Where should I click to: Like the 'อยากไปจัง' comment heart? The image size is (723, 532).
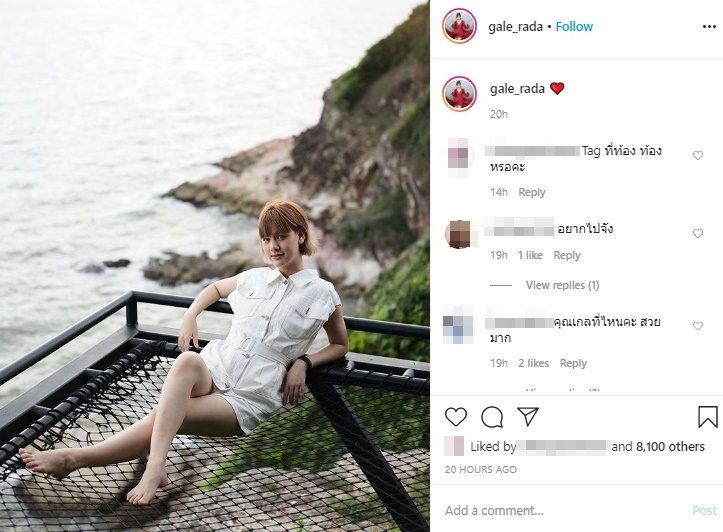(x=698, y=233)
